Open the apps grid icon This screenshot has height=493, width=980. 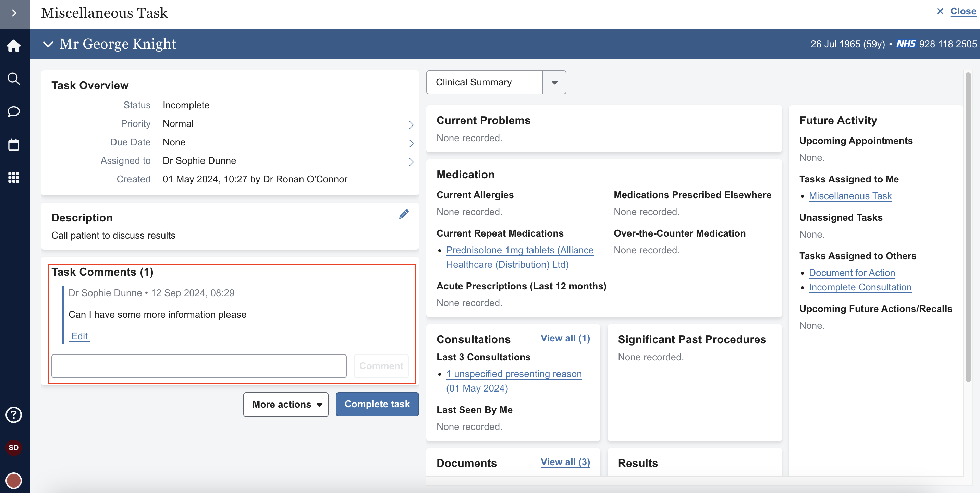pyautogui.click(x=14, y=177)
